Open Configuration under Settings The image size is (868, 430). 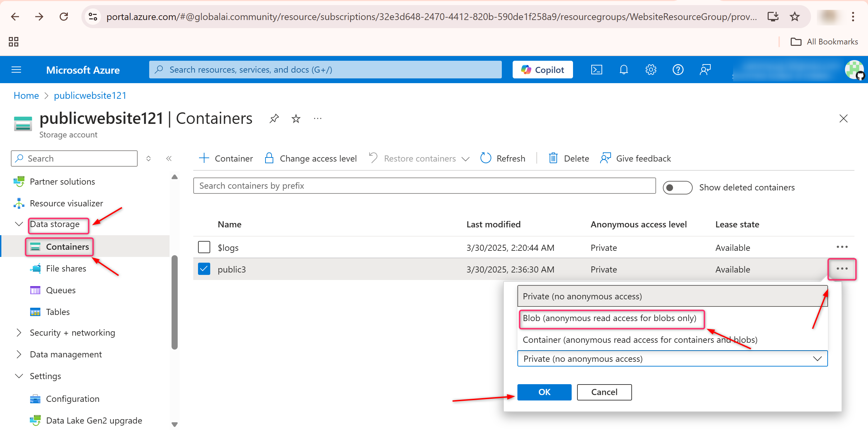[x=73, y=399]
